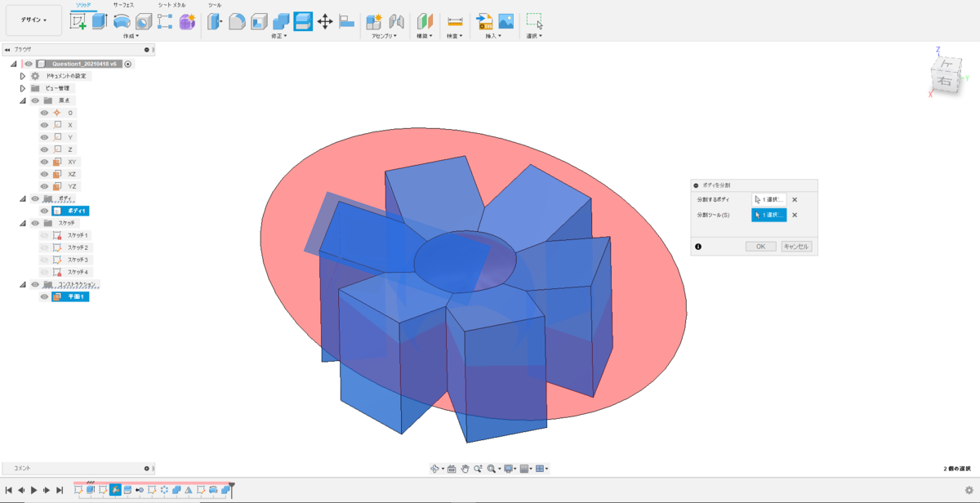The image size is (980, 503).
Task: Select the Combine tool icon
Action: pyautogui.click(x=281, y=22)
